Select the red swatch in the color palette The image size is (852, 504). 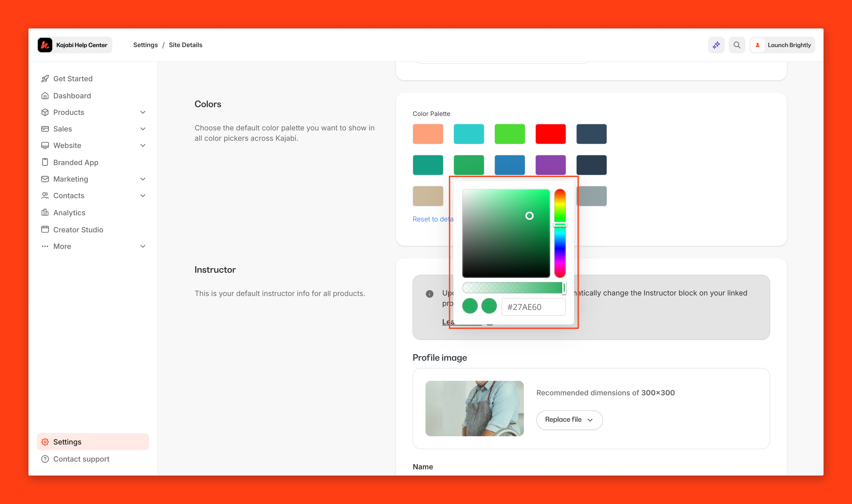coord(550,134)
